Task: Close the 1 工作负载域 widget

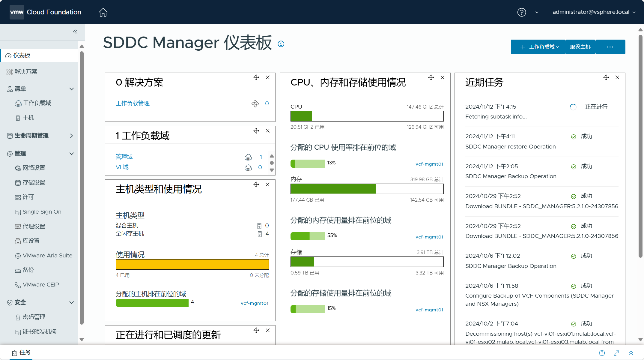Action: point(268,131)
